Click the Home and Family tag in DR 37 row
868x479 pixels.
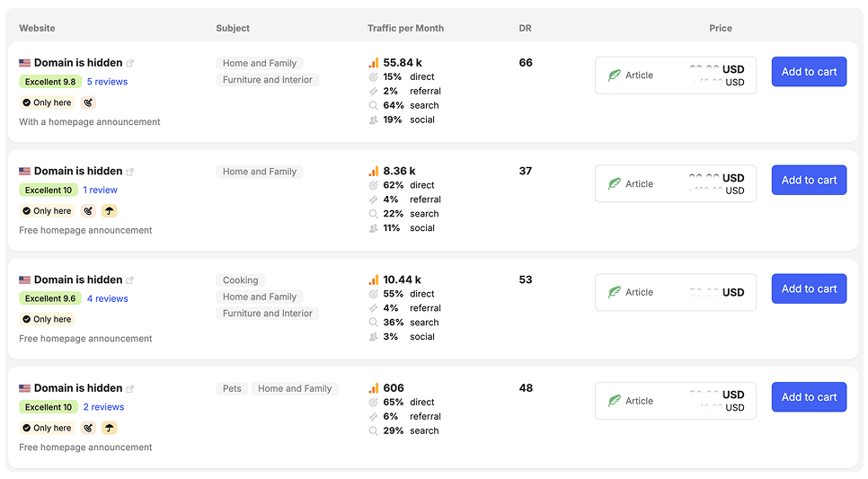click(x=260, y=172)
